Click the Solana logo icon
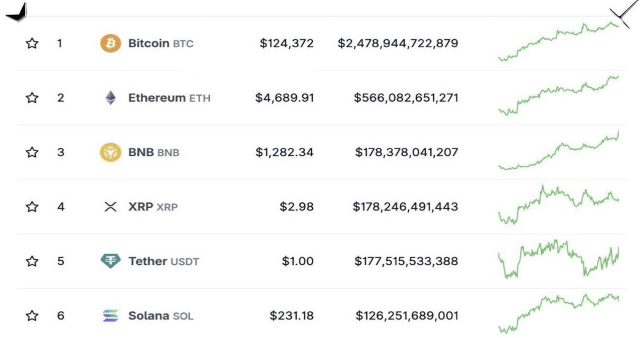644x338 pixels. pos(110,316)
